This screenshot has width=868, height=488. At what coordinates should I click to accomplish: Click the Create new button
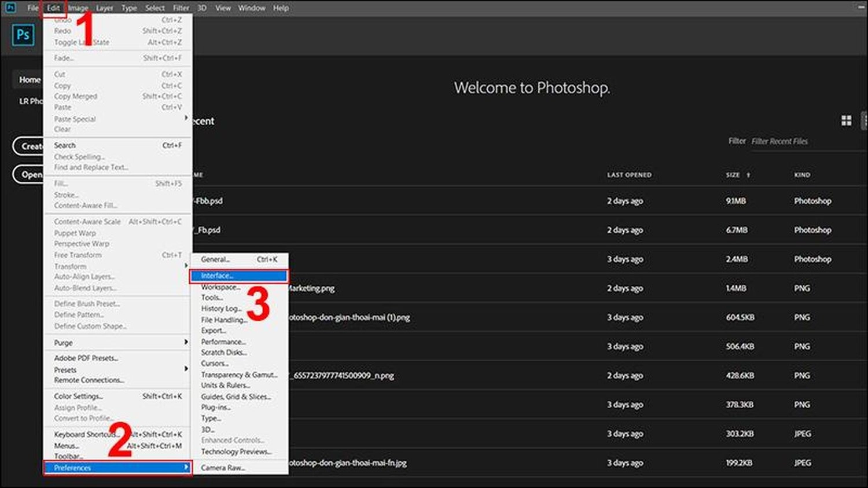click(28, 146)
